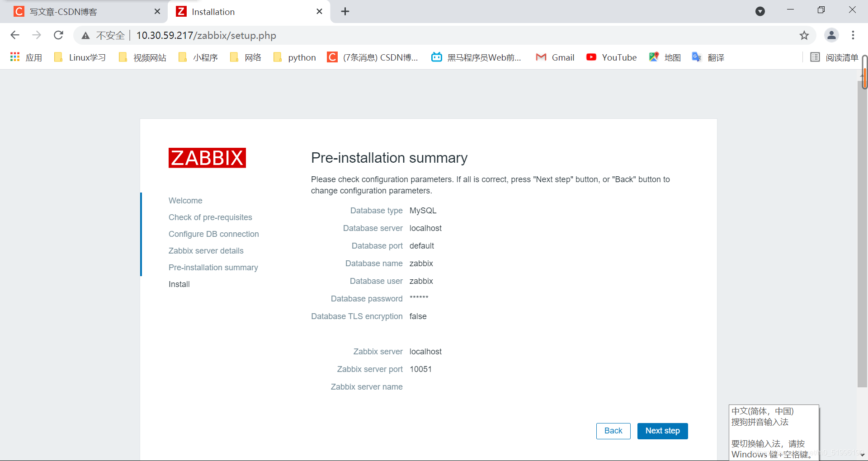Screen dimensions: 868x461
Task: Select the Installation tab
Action: tap(249, 12)
